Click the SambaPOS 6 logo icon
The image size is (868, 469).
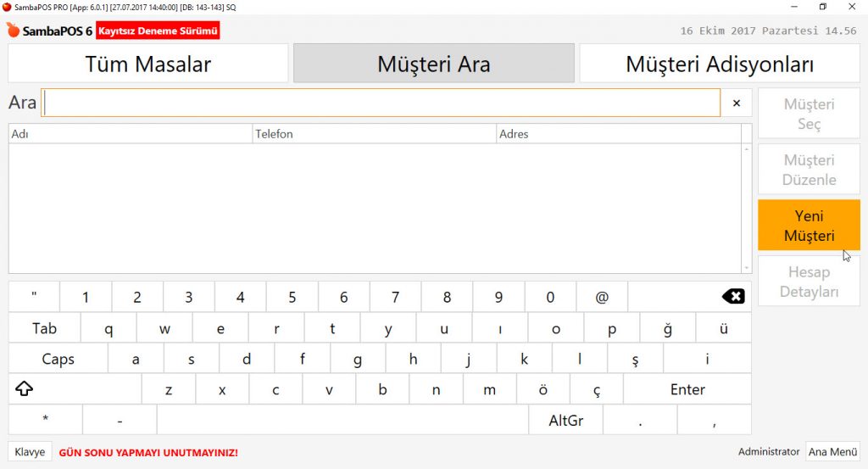coord(13,31)
